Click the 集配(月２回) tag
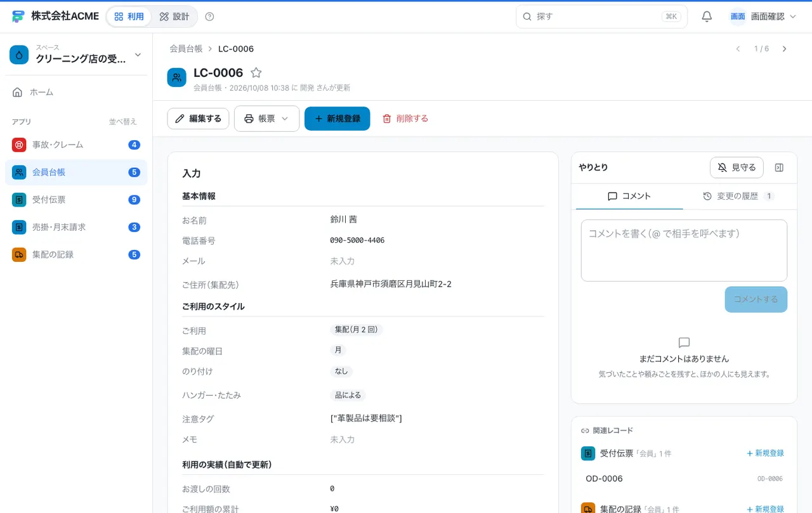 [357, 330]
